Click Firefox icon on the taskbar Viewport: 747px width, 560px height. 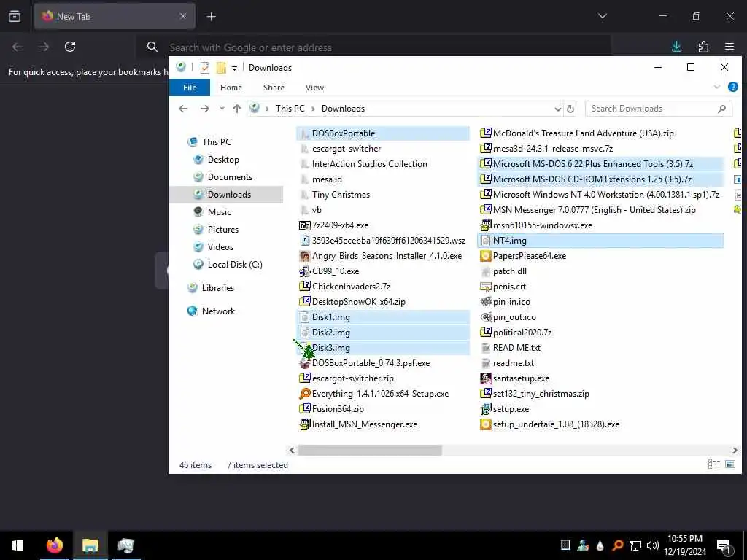click(x=54, y=545)
